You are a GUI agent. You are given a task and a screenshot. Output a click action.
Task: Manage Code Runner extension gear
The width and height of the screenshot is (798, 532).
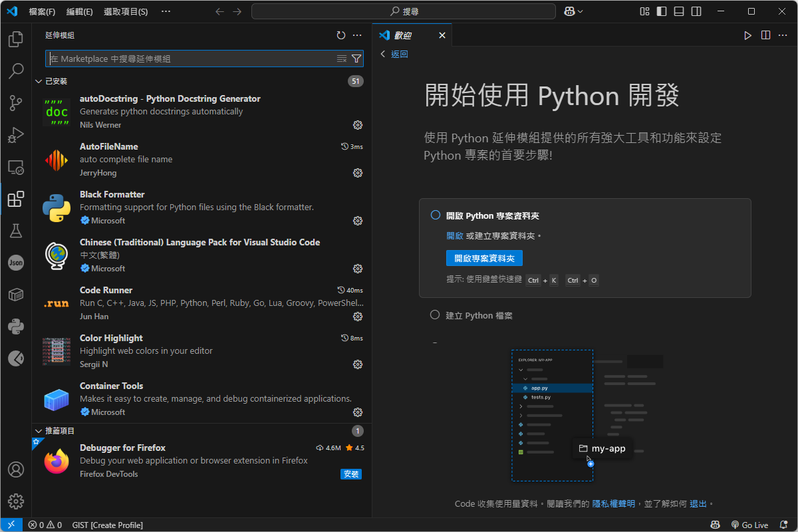pos(358,317)
